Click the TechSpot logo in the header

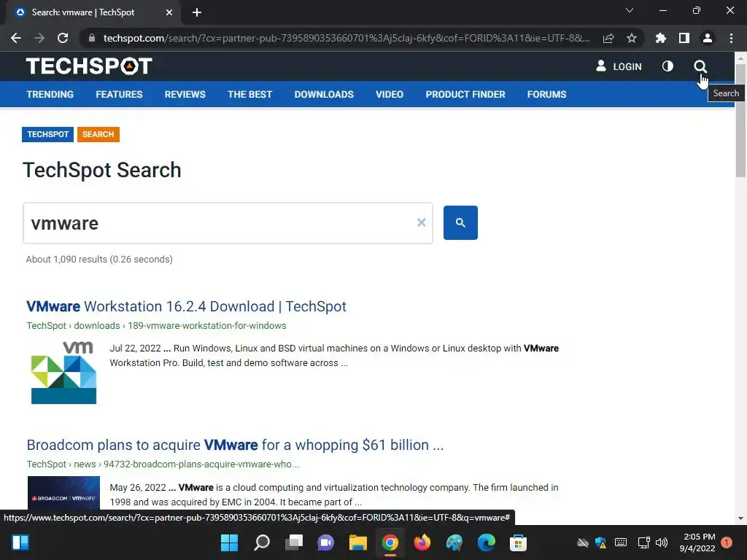click(89, 66)
